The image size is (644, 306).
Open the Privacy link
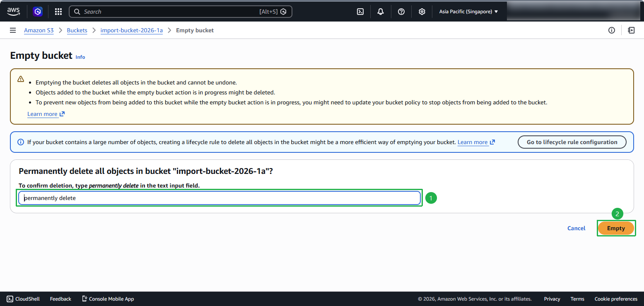tap(552, 299)
